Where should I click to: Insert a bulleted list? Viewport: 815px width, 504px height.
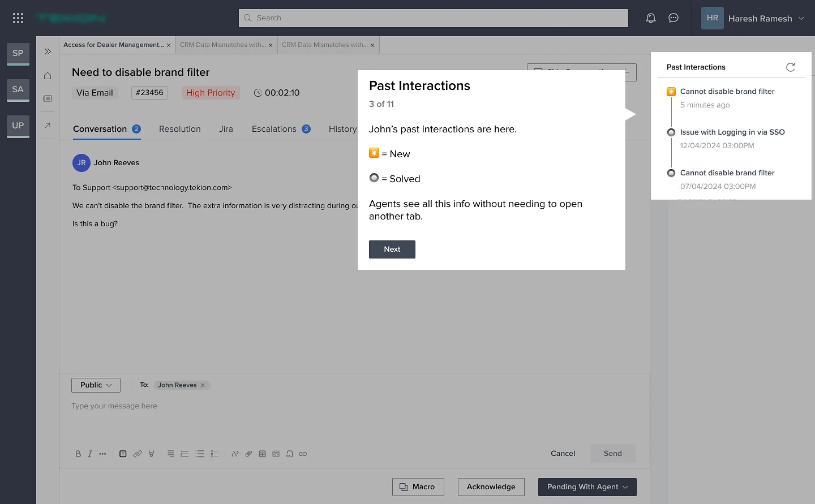tap(200, 454)
